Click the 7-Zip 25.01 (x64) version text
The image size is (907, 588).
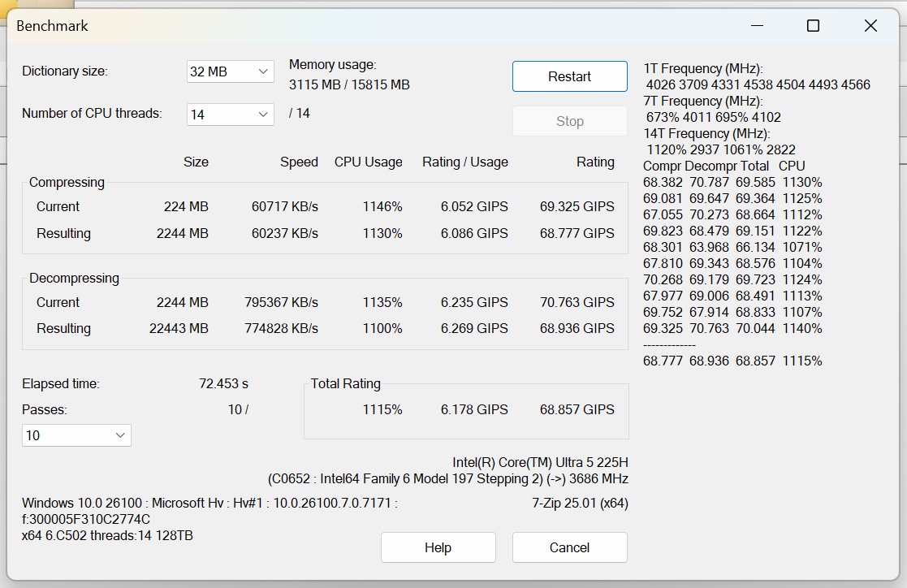pyautogui.click(x=580, y=503)
